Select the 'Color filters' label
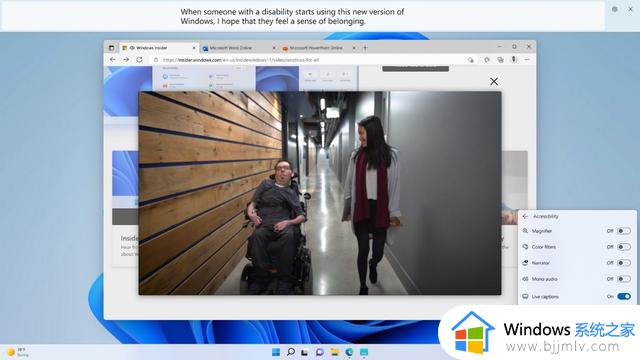Viewport: 640px width, 360px height. click(544, 247)
